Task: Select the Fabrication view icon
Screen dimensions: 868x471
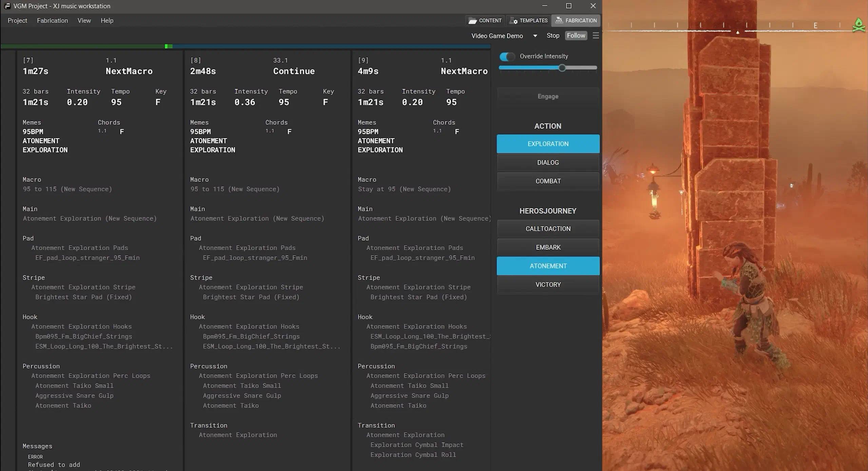Action: click(x=559, y=20)
